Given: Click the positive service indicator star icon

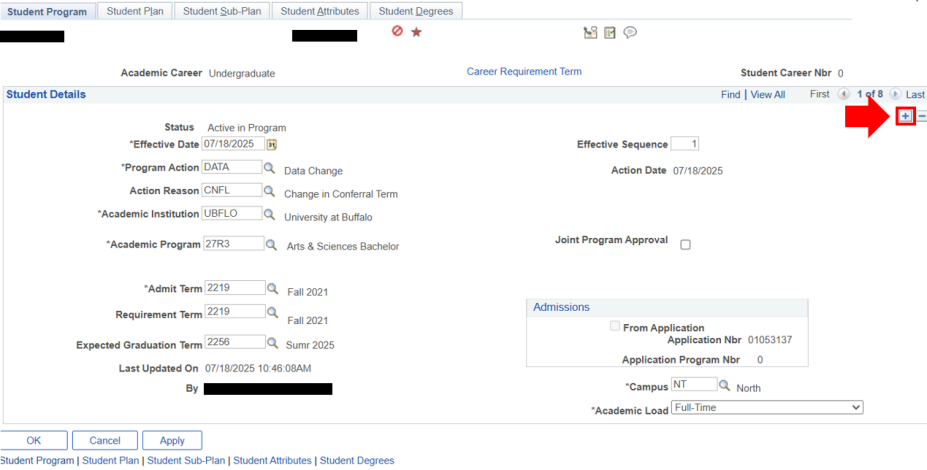Looking at the screenshot, I should 416,32.
